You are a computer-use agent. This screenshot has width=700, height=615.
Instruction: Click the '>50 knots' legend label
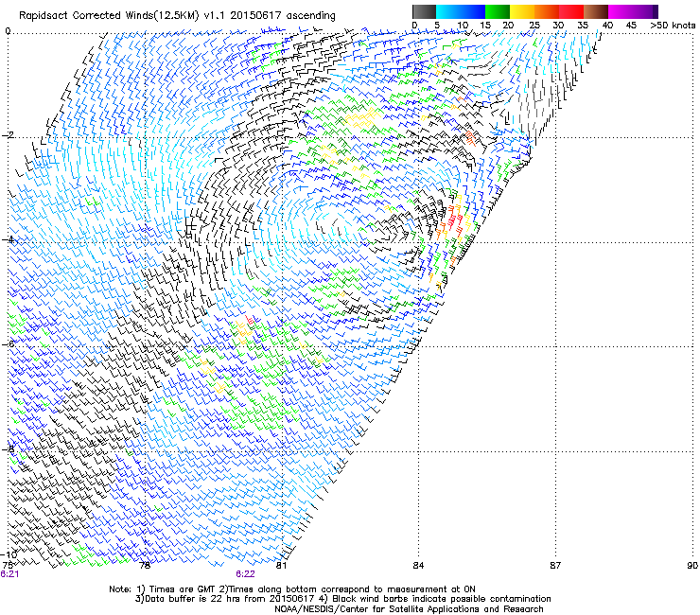673,25
